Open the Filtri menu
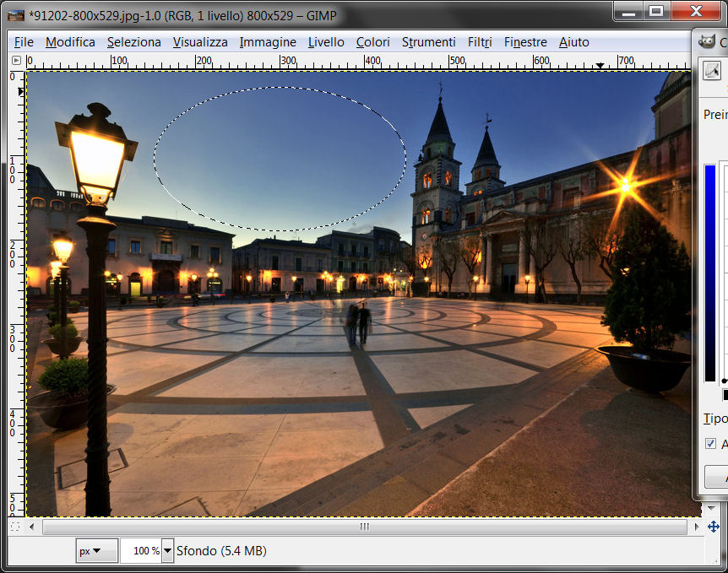This screenshot has width=728, height=573. [x=480, y=41]
